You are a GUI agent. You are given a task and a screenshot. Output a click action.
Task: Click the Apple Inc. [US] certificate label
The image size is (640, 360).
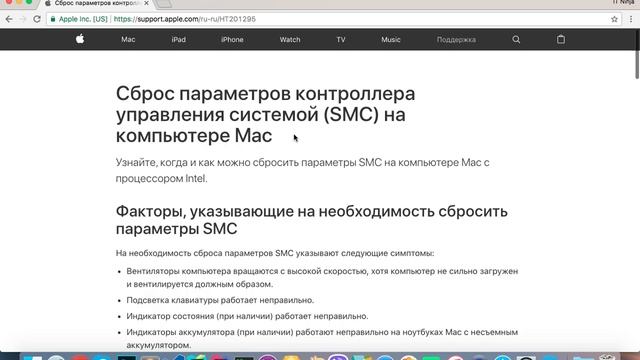[x=83, y=19]
